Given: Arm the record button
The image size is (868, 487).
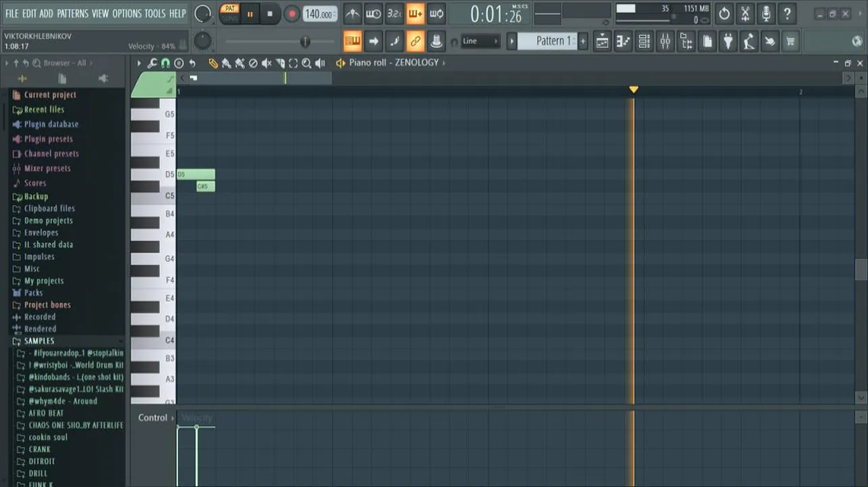Looking at the screenshot, I should (x=292, y=14).
